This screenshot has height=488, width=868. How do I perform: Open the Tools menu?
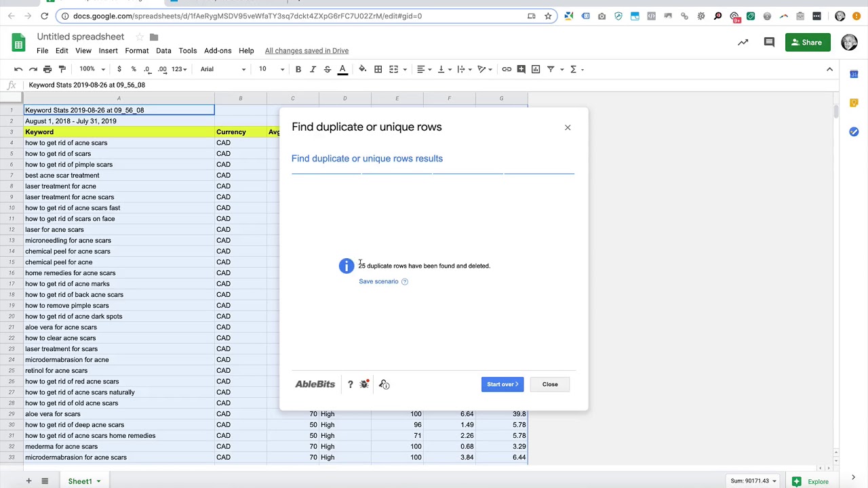point(188,51)
